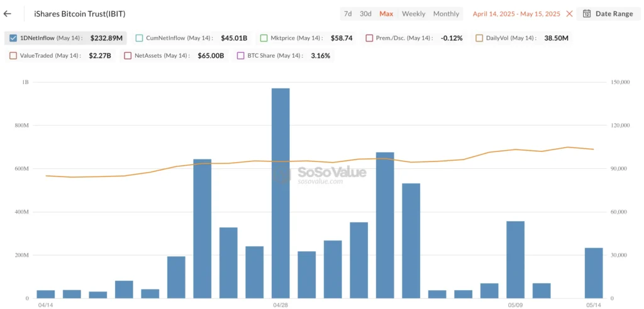Click the tallest bar at 04/28

coord(280,193)
